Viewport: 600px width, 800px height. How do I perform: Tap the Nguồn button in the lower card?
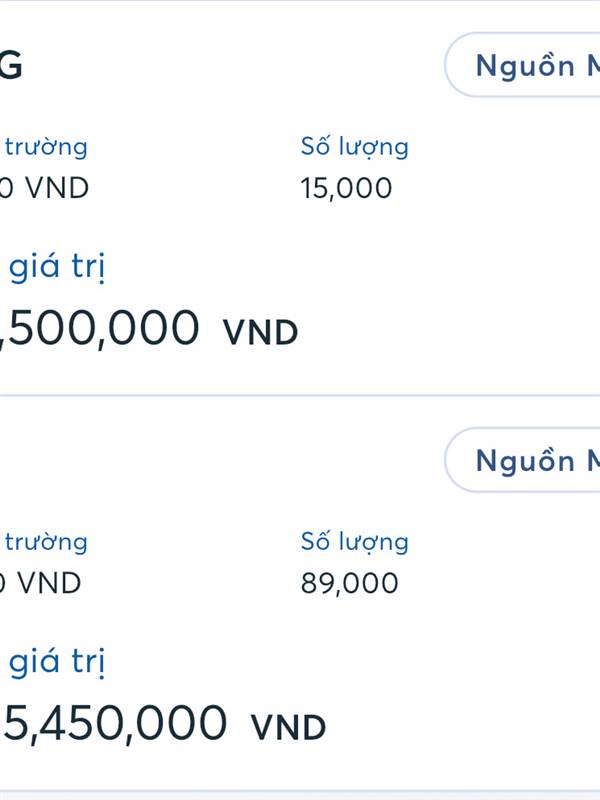[x=522, y=460]
